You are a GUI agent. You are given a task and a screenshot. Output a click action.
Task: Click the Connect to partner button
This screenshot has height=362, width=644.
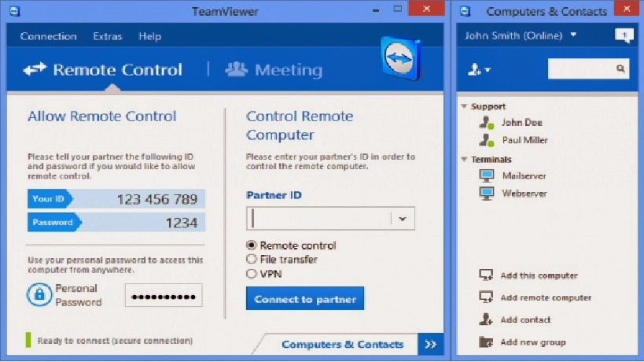pyautogui.click(x=305, y=299)
